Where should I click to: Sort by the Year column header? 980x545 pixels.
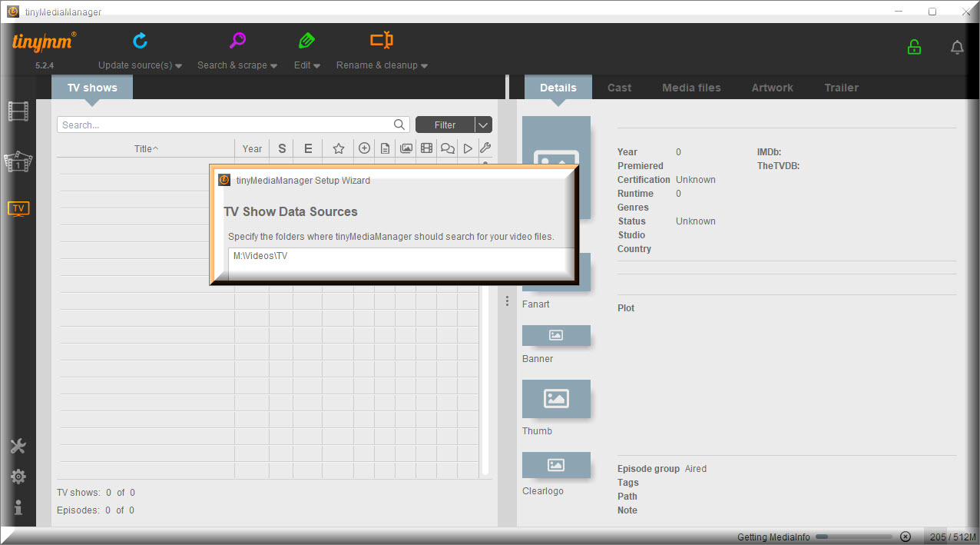point(252,149)
